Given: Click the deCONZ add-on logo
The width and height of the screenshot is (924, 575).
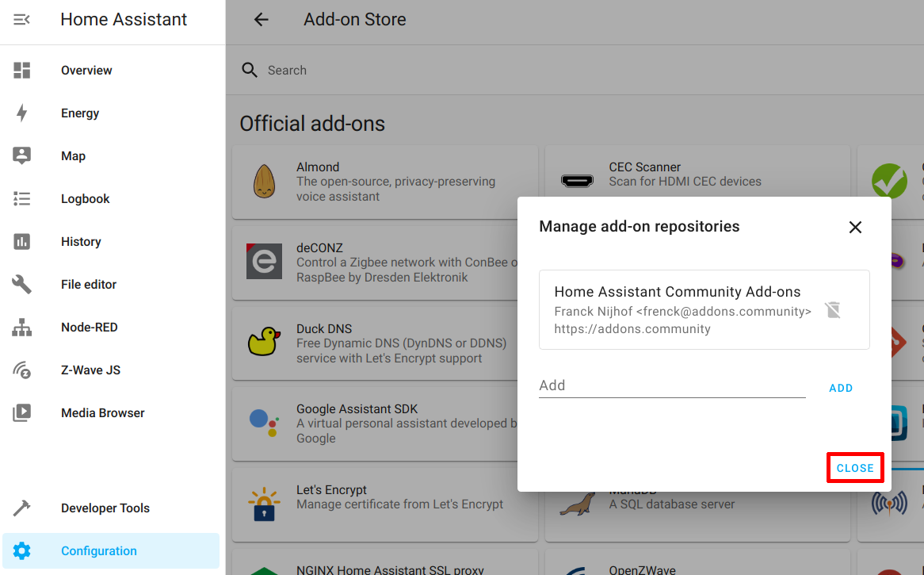Looking at the screenshot, I should (x=264, y=261).
